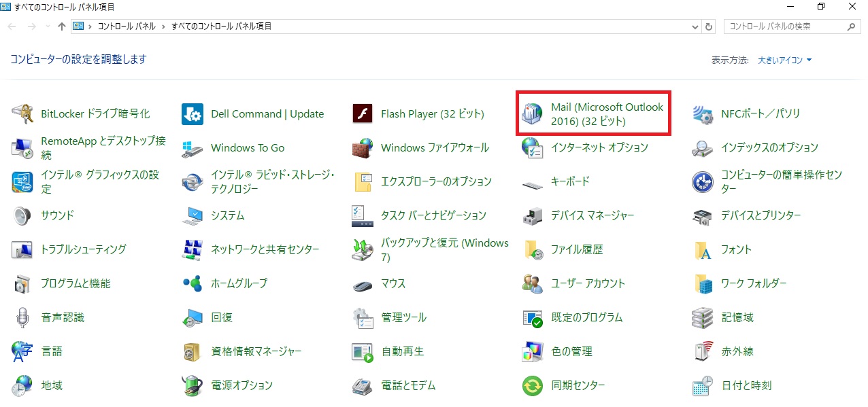Open ホームグループ icon
The image size is (868, 407).
pos(193,284)
